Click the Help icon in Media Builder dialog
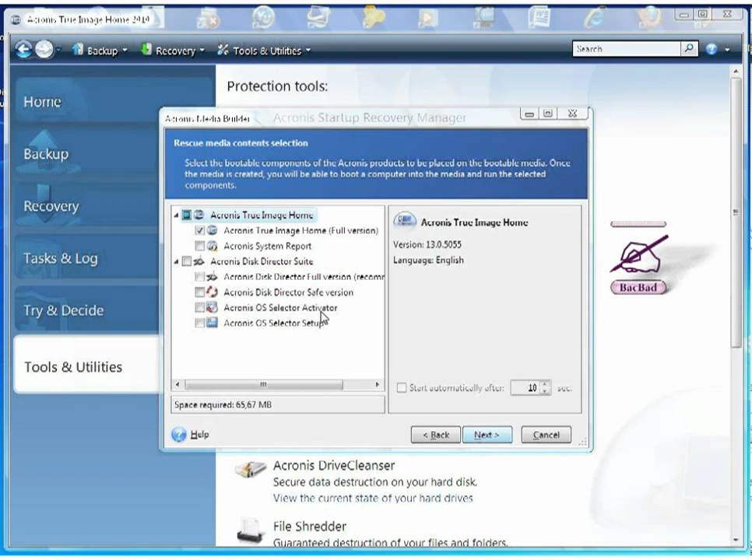752x560 pixels. pyautogui.click(x=179, y=435)
